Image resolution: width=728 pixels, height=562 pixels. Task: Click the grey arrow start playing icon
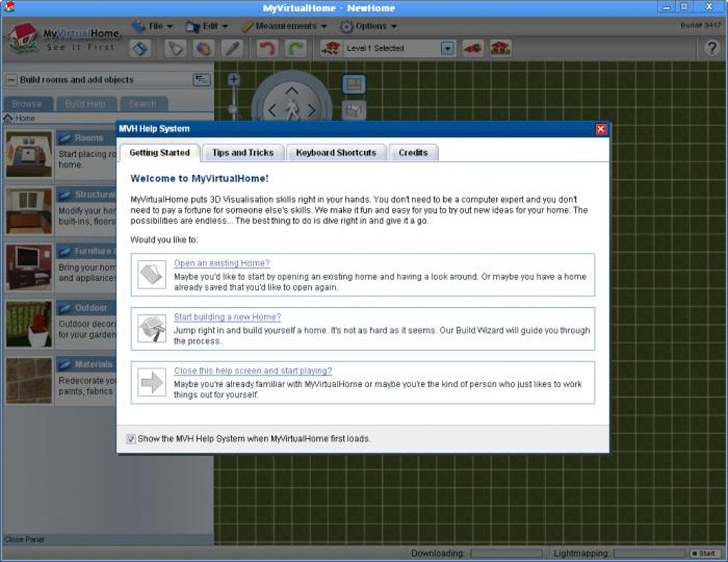coord(152,382)
